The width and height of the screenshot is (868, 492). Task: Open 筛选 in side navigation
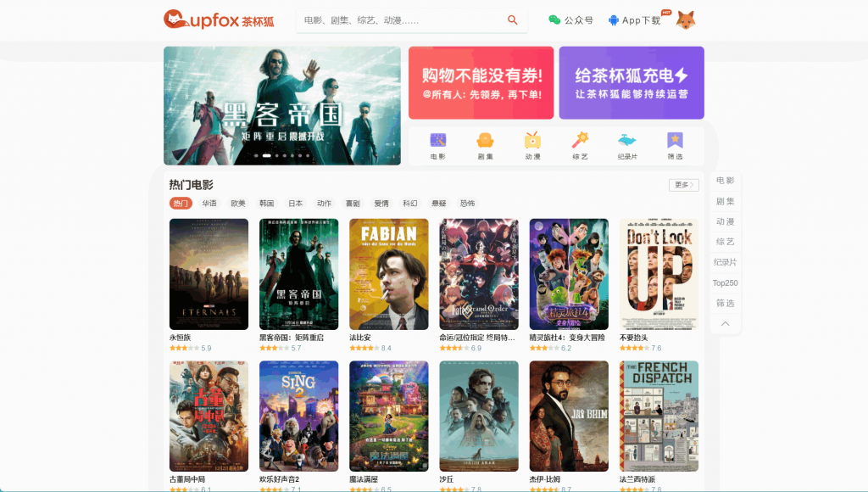pos(726,303)
